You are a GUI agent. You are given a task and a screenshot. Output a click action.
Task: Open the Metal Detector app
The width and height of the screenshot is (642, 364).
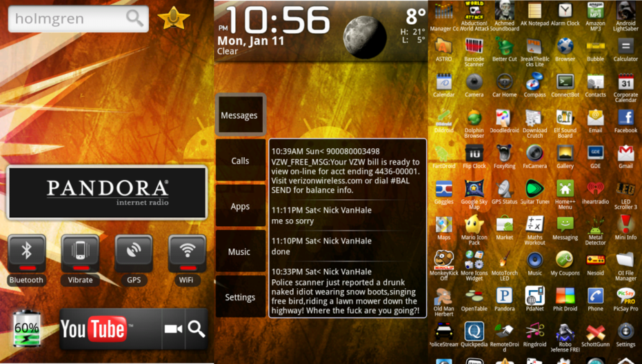click(595, 228)
